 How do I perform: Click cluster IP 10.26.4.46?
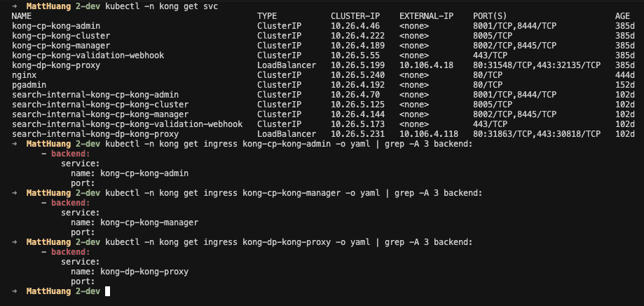tap(353, 25)
